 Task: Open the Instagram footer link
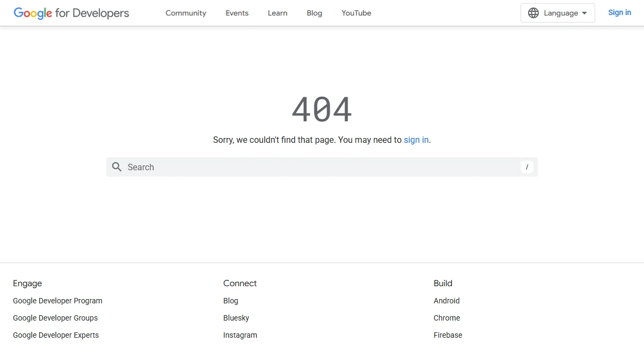point(240,335)
